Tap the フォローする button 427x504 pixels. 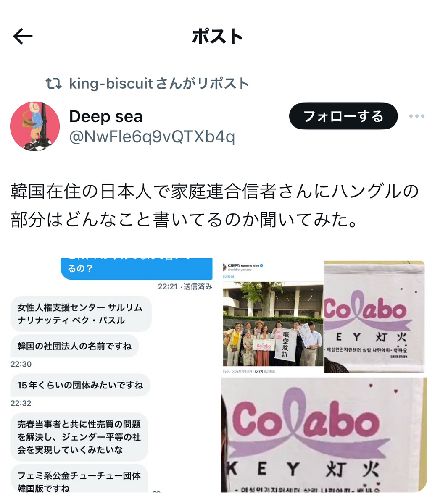(343, 116)
